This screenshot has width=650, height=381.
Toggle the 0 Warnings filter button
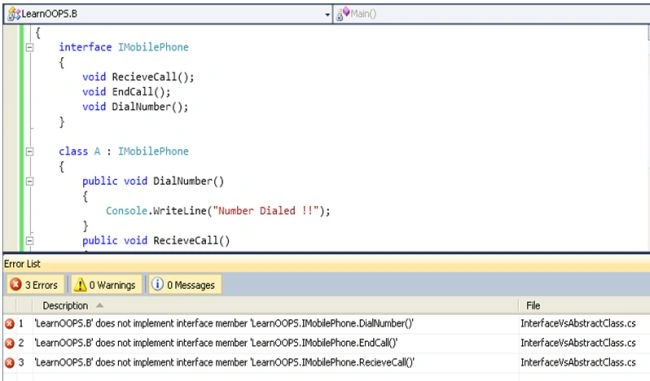[106, 285]
